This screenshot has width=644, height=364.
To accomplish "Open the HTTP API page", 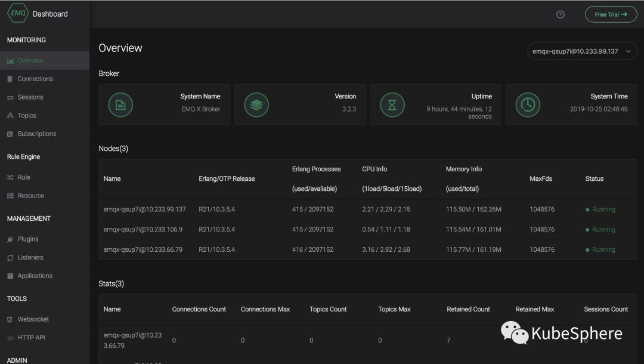I will coord(45,338).
